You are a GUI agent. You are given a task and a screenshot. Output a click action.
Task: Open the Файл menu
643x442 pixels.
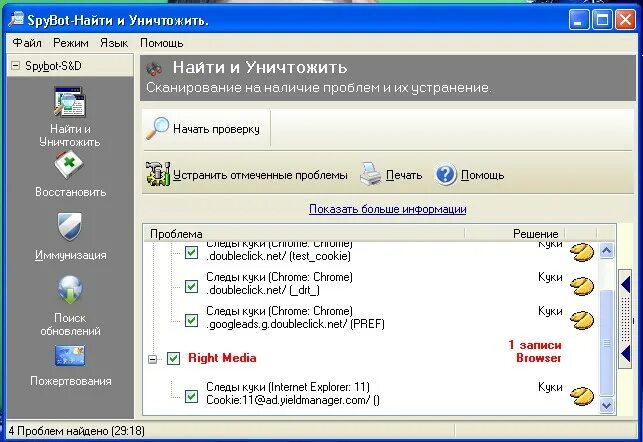27,43
